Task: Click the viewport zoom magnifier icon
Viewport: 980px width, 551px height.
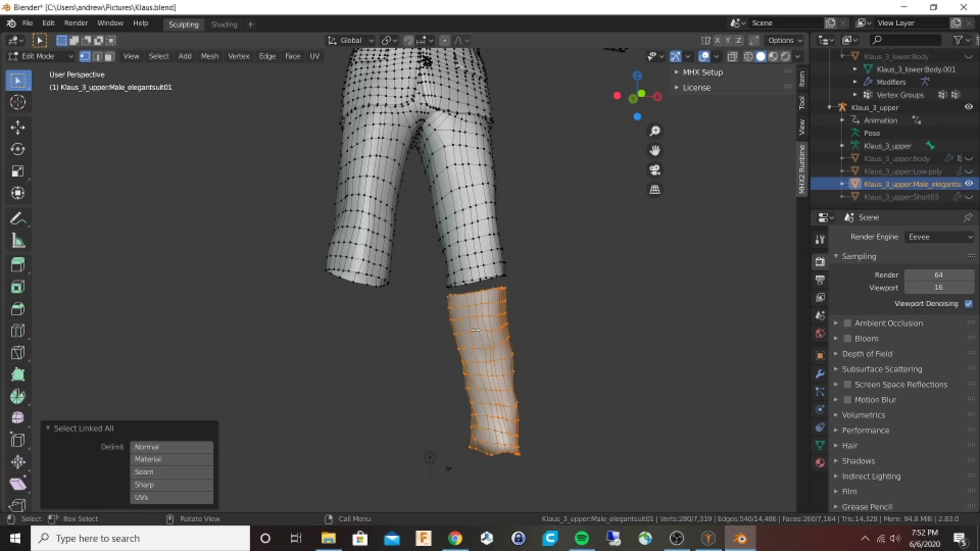Action: point(655,131)
